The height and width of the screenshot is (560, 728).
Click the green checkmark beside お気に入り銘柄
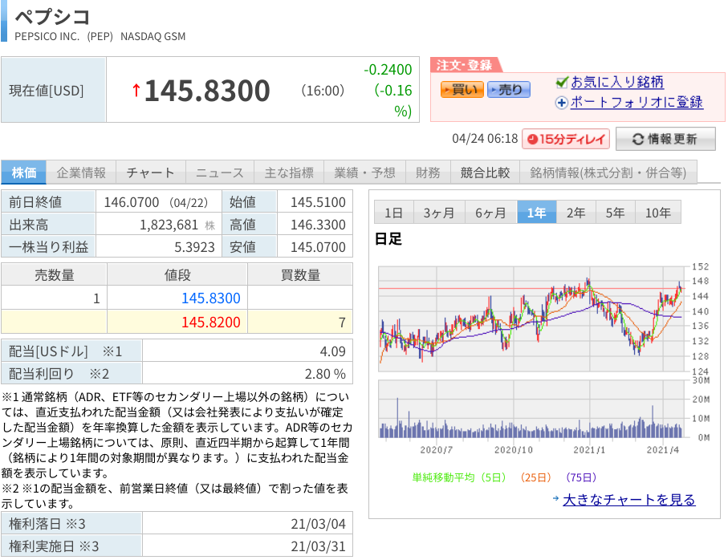tap(562, 83)
